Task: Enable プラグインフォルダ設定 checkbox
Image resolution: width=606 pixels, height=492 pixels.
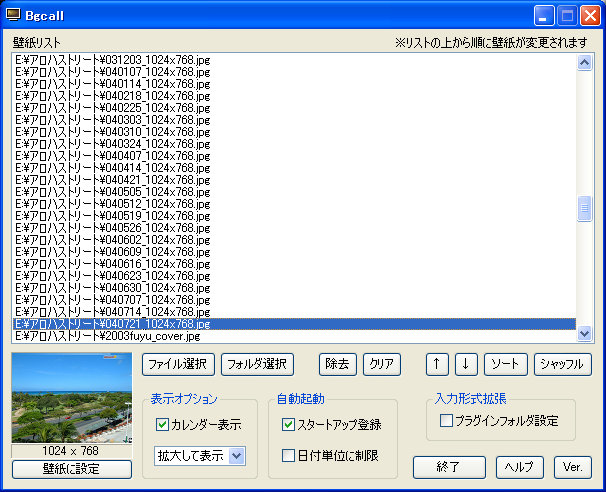Action: click(446, 420)
